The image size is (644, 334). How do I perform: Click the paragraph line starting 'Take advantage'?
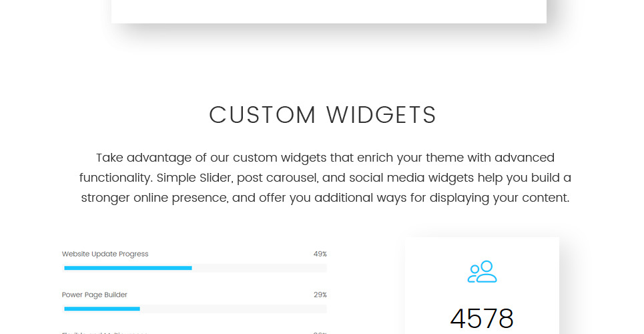click(325, 158)
